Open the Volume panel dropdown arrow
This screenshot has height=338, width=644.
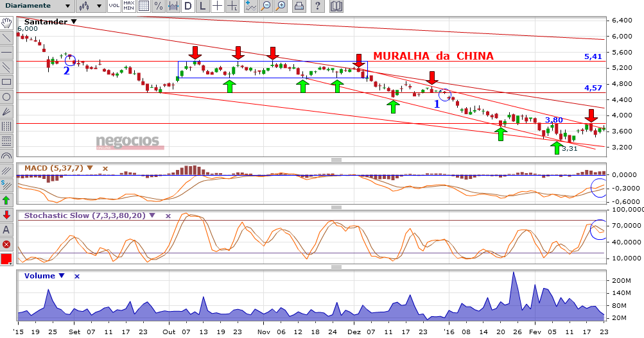tap(62, 276)
